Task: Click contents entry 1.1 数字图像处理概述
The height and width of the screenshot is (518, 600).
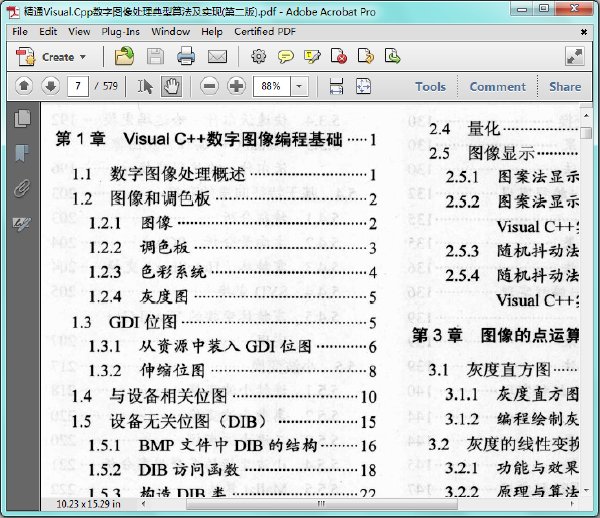Action: [224, 174]
